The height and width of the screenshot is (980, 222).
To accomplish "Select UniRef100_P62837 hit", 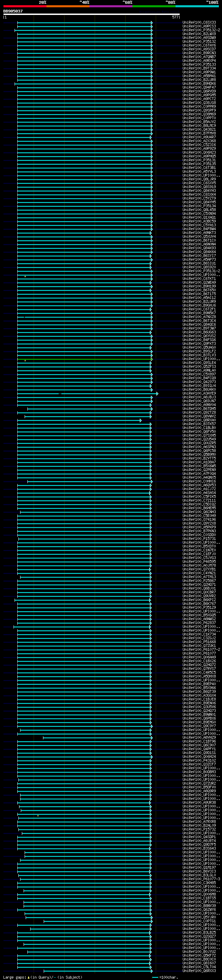I will click(x=199, y=623).
